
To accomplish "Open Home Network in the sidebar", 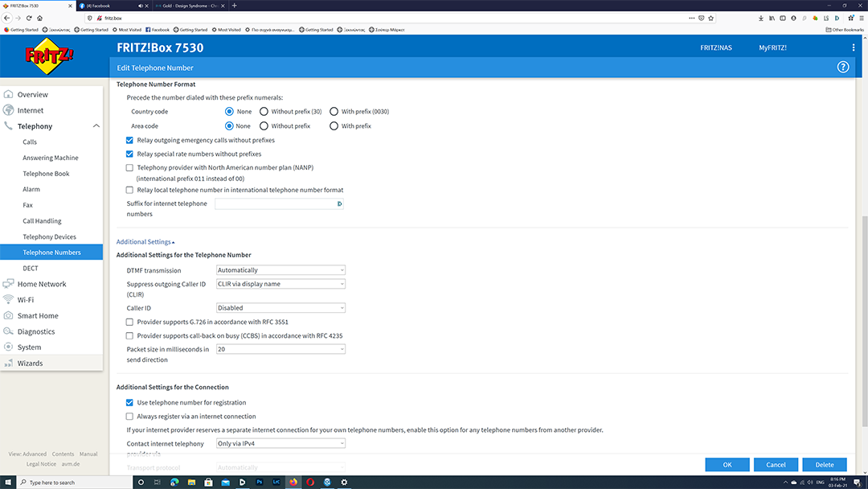I will coord(42,284).
